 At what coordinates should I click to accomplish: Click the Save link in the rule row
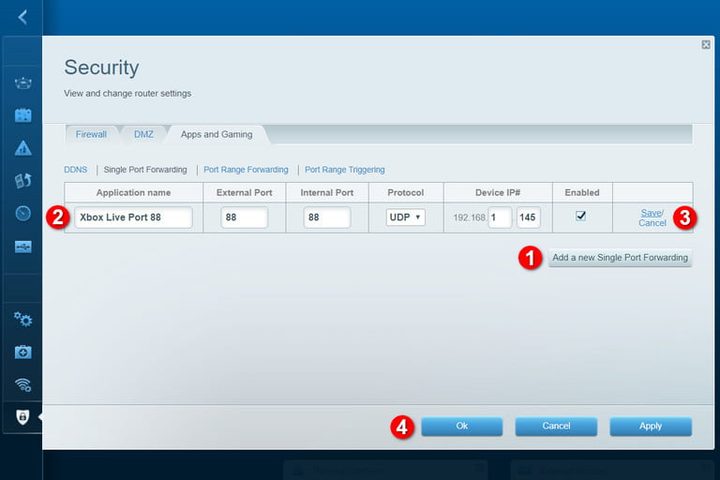(x=650, y=212)
